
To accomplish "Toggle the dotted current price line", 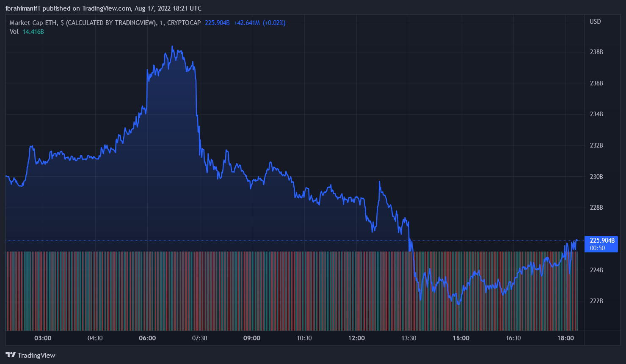I will (296, 239).
